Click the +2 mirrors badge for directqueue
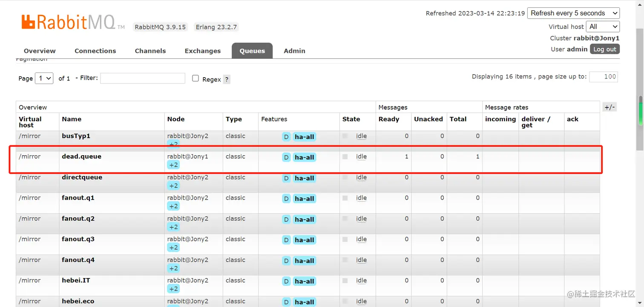 (173, 185)
